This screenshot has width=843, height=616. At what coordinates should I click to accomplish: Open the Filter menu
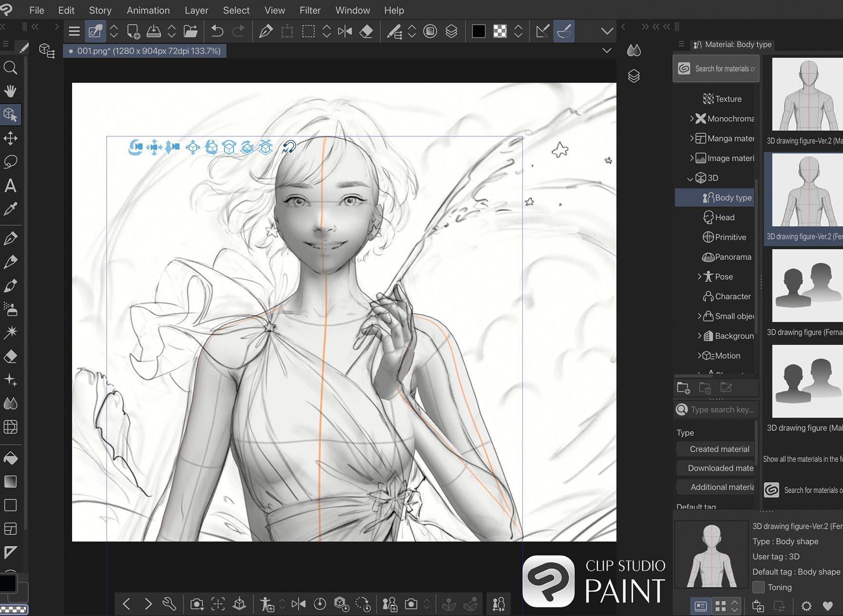(310, 10)
